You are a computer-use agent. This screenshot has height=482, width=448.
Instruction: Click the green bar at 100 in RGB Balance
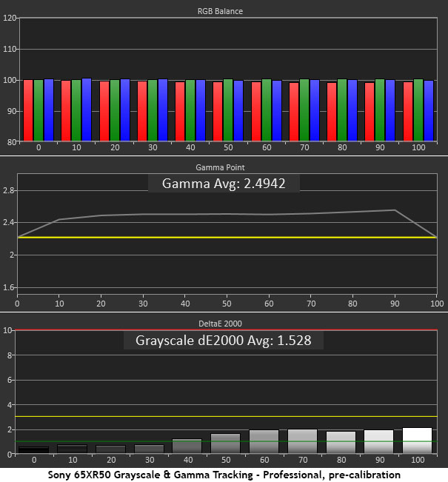pos(418,110)
